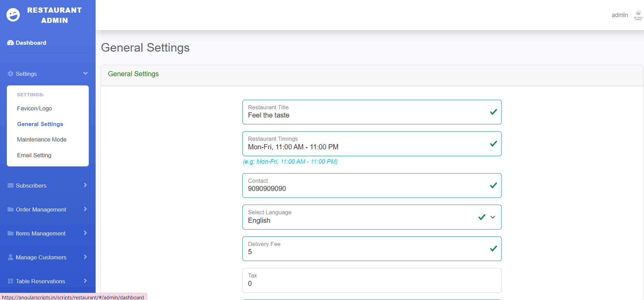The height and width of the screenshot is (300, 644).
Task: Click the smiley face logo icon
Action: pyautogui.click(x=13, y=15)
